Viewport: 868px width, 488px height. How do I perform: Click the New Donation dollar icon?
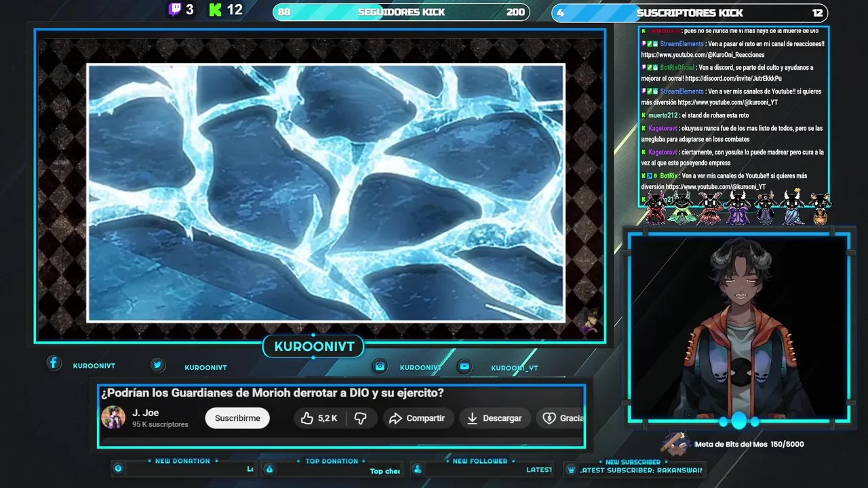click(118, 468)
